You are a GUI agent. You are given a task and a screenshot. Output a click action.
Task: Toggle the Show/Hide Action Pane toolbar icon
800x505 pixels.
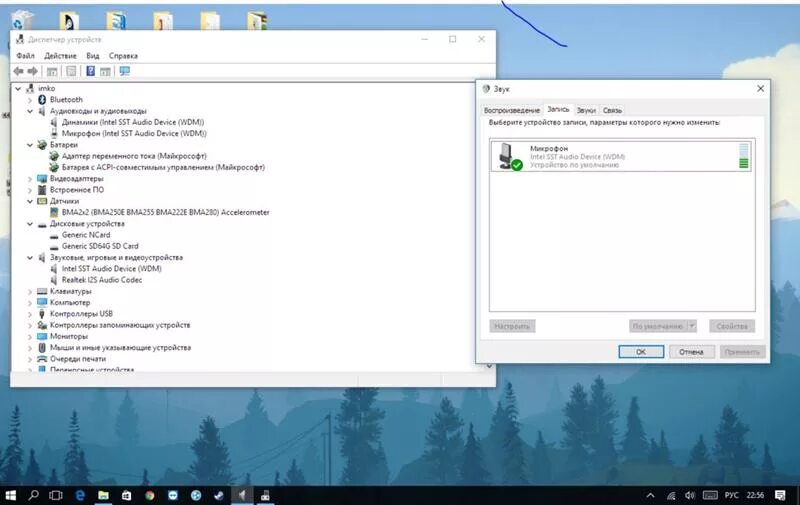[105, 71]
